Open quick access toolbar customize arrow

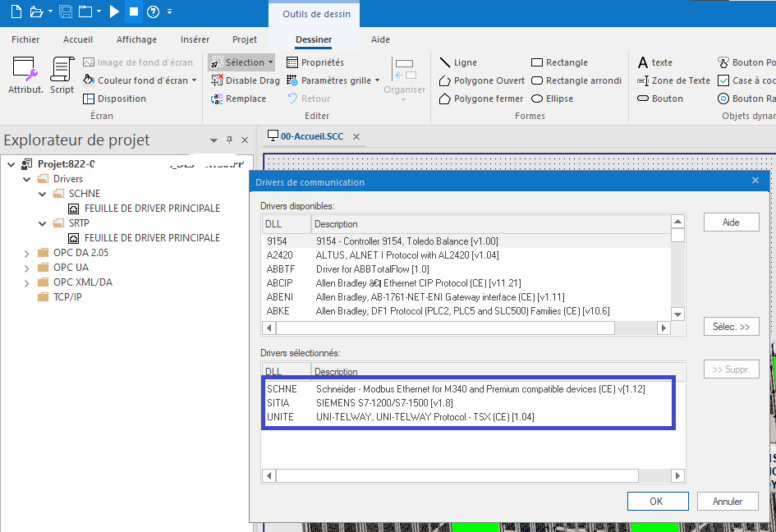pos(169,11)
